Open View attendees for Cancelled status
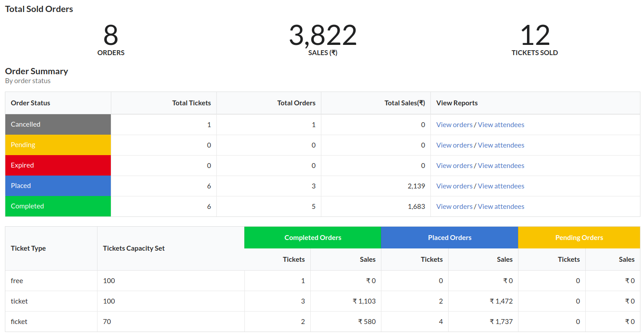This screenshot has height=336, width=644. [x=501, y=125]
